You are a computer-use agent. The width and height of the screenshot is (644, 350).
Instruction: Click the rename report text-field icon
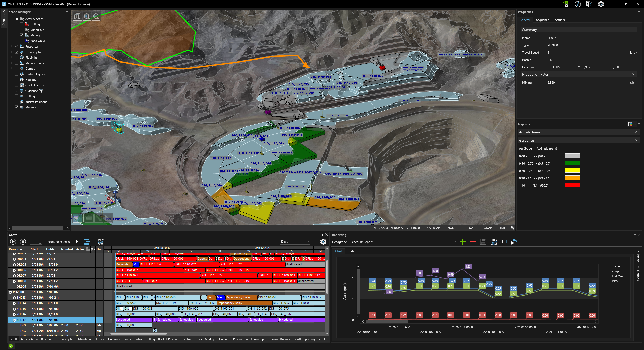[x=504, y=242]
